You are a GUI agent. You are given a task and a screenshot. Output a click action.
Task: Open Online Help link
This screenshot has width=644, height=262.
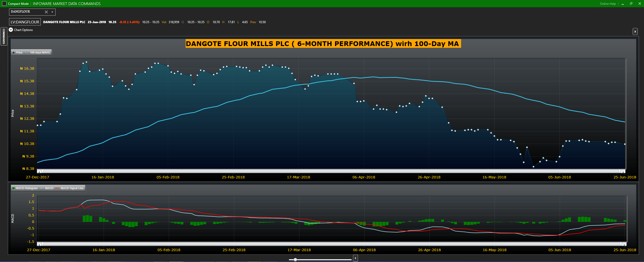tap(608, 4)
